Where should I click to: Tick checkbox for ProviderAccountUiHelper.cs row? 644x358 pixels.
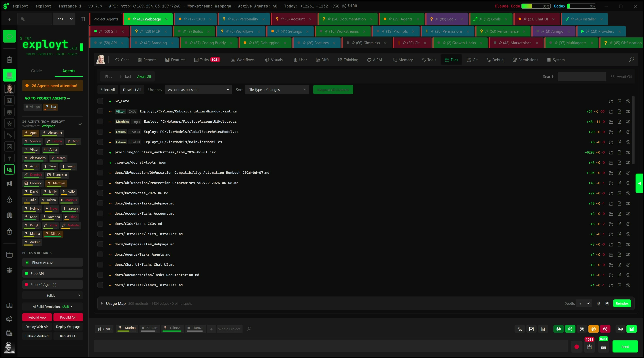tap(100, 122)
